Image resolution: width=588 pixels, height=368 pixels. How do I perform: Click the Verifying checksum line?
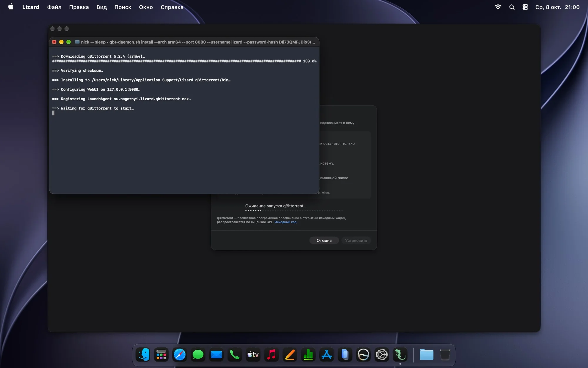click(x=78, y=70)
